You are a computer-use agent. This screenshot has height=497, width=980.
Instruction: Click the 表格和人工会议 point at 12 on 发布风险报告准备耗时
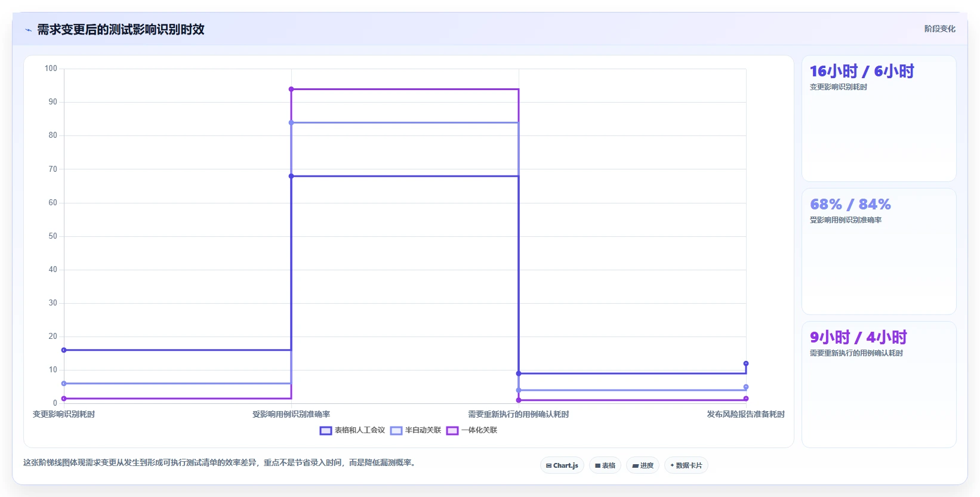(746, 363)
